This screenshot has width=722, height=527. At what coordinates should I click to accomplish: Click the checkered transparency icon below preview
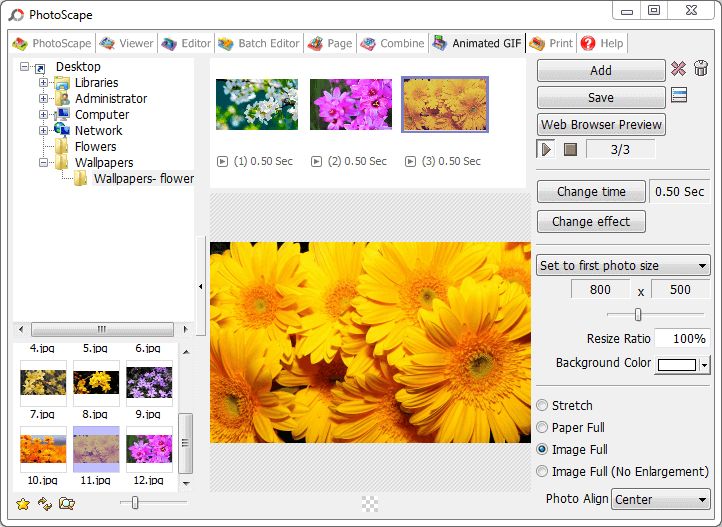point(370,504)
